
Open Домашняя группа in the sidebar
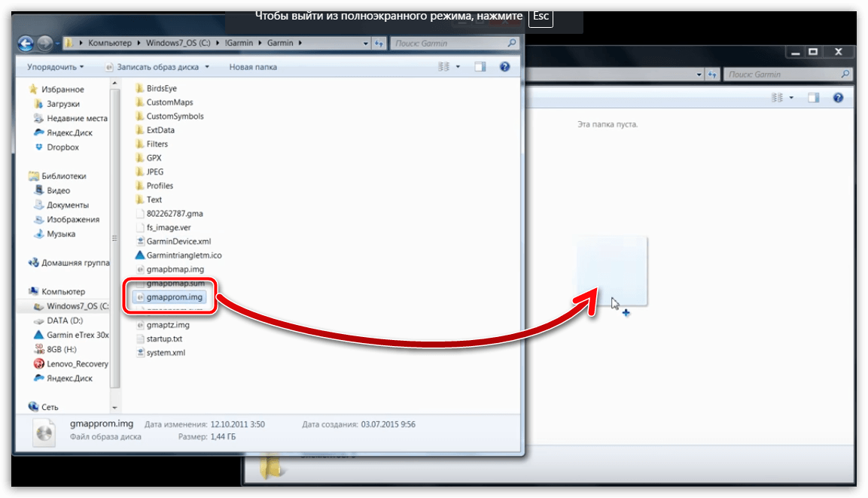pos(69,263)
